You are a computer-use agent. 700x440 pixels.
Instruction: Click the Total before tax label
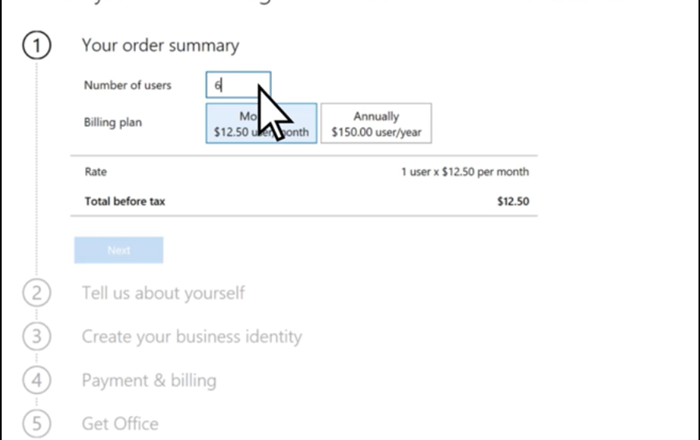(125, 201)
